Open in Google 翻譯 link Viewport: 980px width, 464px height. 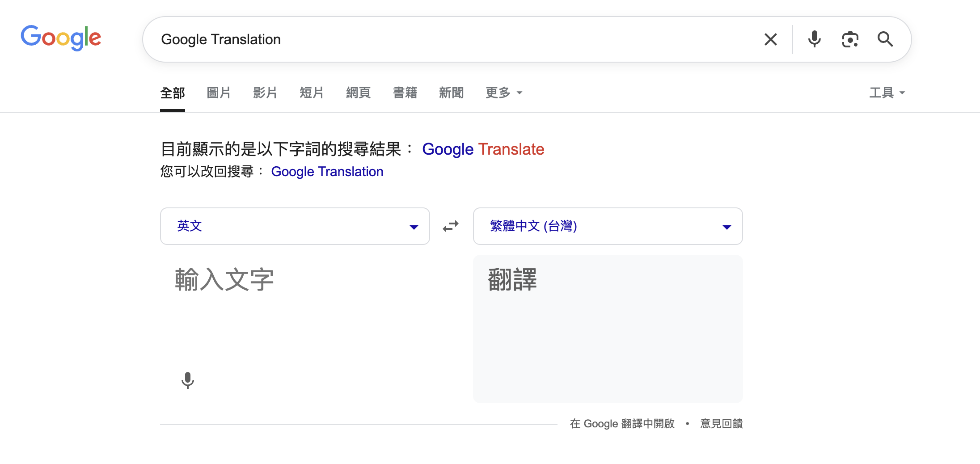point(622,423)
